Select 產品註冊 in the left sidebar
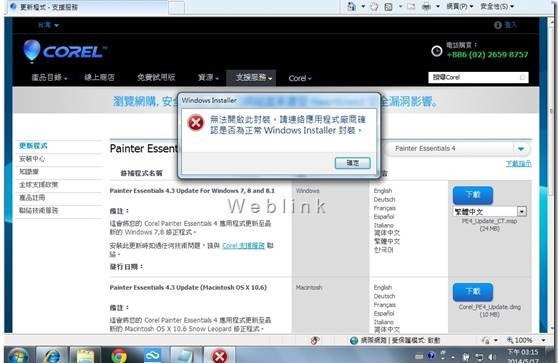Image resolution: width=558 pixels, height=363 pixels. tap(32, 198)
